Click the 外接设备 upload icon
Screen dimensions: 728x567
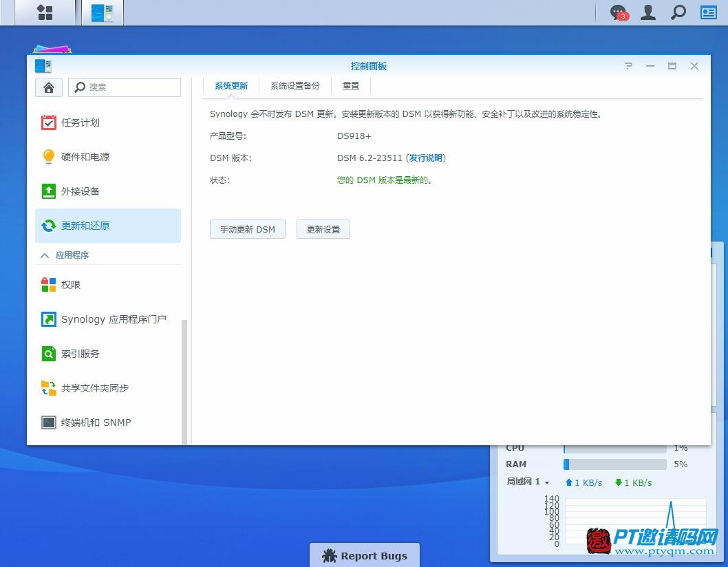tap(49, 191)
